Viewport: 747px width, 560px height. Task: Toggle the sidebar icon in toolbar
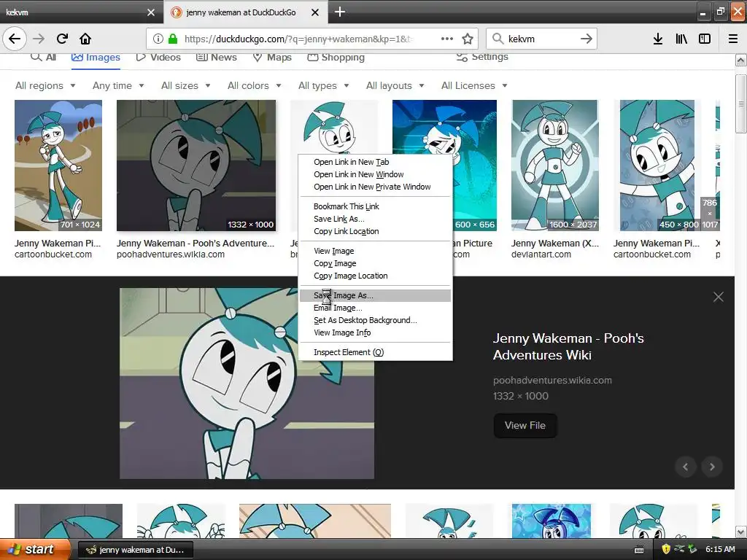click(705, 39)
